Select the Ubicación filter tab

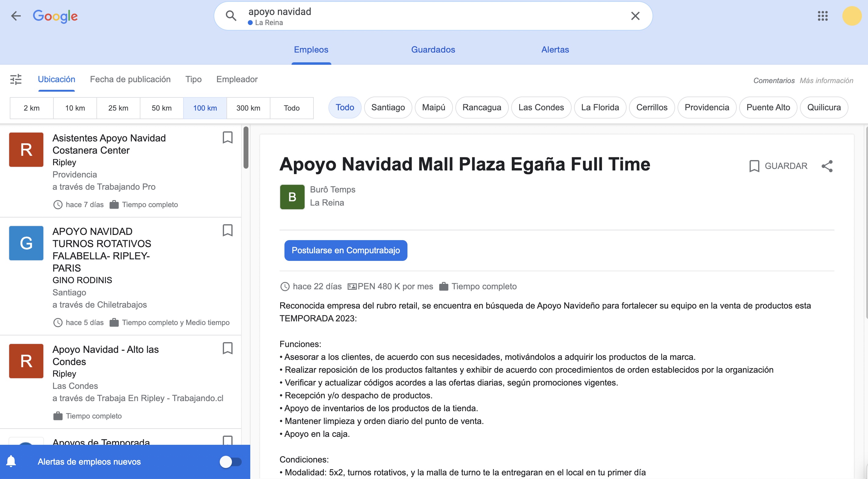tap(56, 79)
